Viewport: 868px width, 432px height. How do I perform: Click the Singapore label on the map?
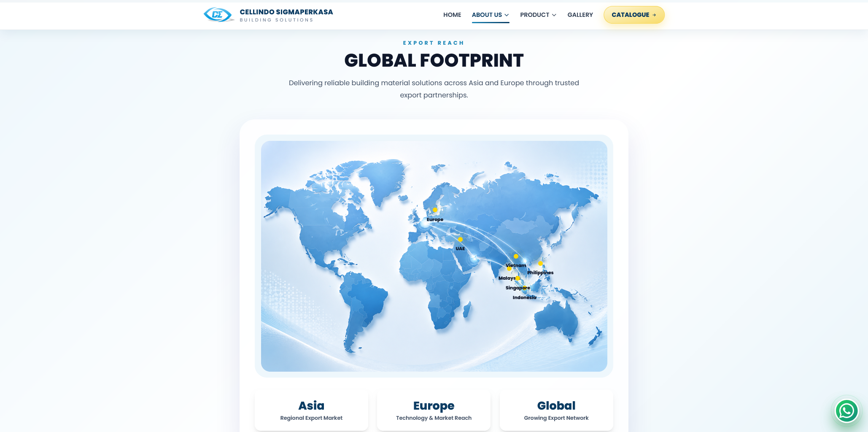(518, 288)
